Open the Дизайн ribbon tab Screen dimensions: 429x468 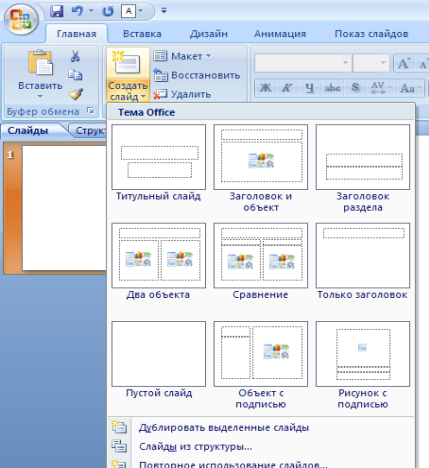209,34
